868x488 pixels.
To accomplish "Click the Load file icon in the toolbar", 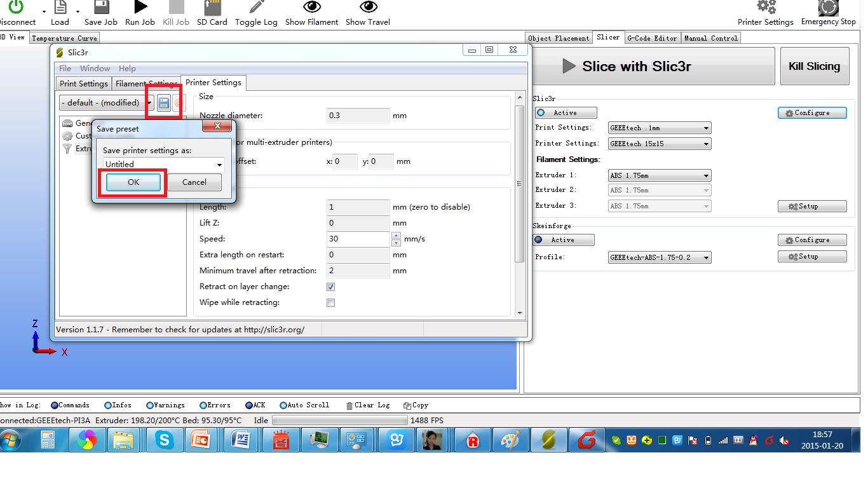I will [x=60, y=7].
